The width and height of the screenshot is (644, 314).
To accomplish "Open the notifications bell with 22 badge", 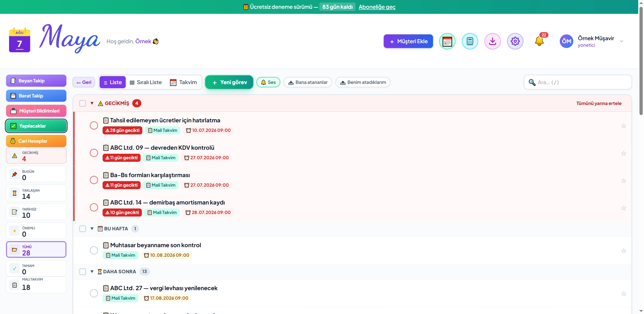I will pos(539,41).
